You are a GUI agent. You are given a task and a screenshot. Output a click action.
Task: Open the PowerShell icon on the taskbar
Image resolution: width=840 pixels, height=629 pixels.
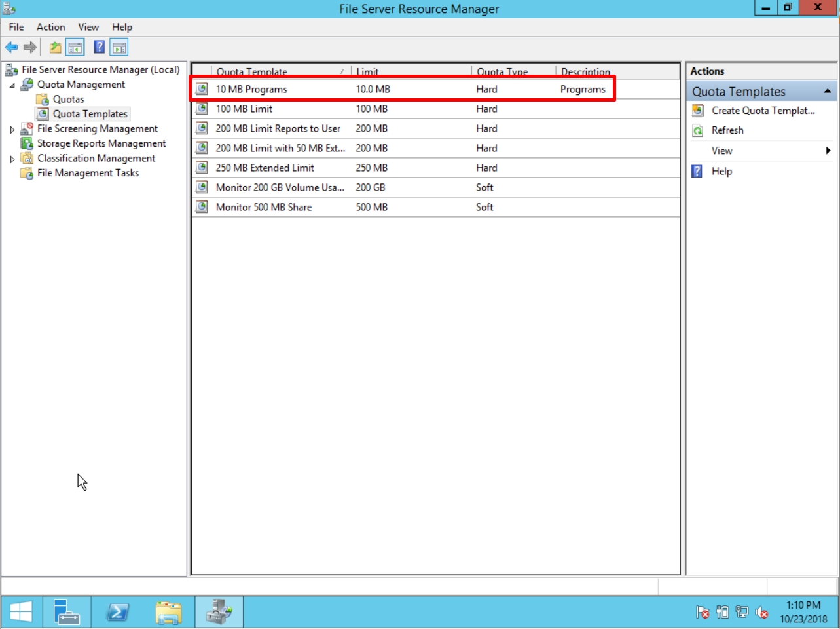[x=116, y=611]
